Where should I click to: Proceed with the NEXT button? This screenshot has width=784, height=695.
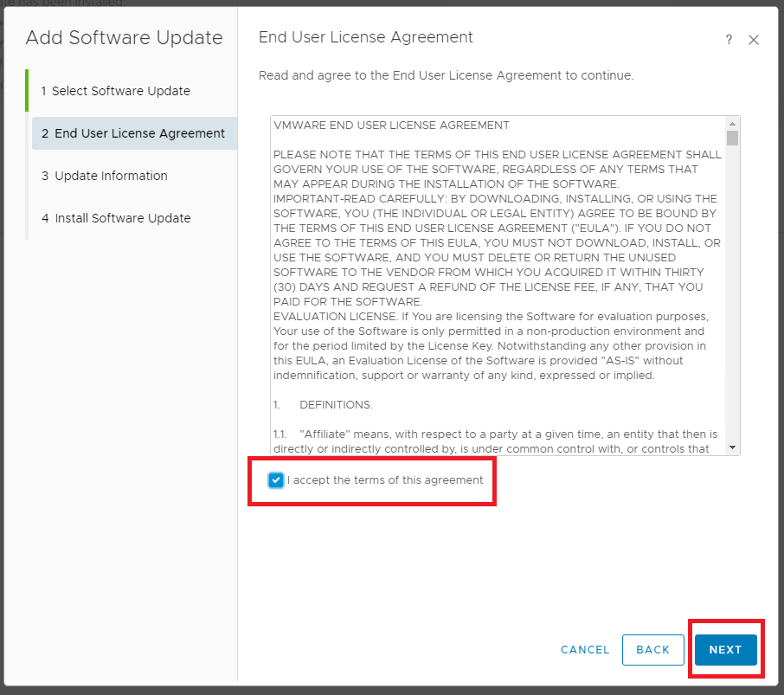click(x=725, y=650)
